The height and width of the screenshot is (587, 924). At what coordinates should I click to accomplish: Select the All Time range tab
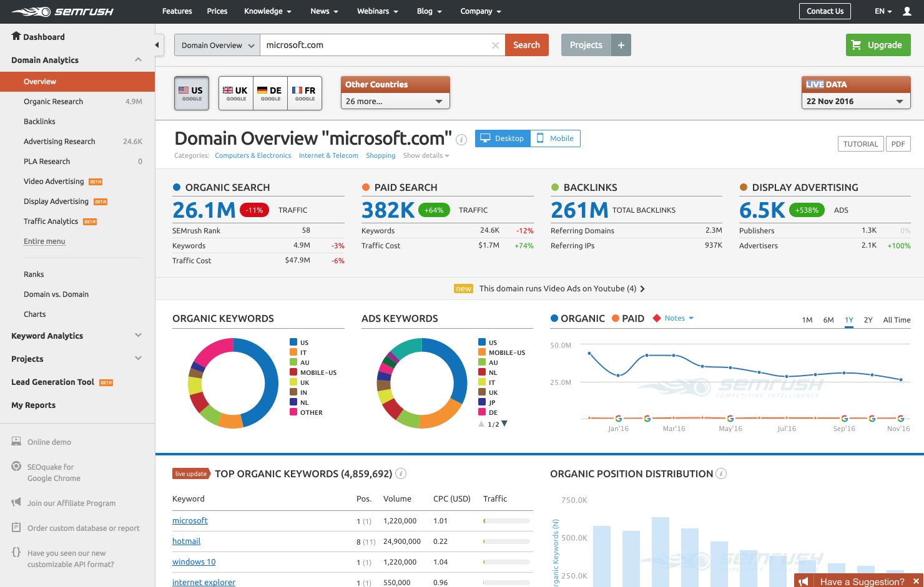click(897, 320)
